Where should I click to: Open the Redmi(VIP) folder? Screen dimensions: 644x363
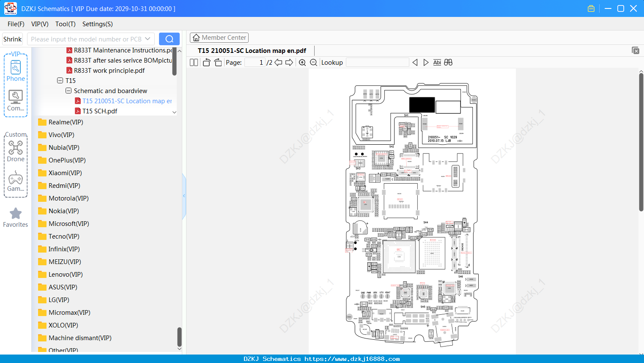(59, 186)
